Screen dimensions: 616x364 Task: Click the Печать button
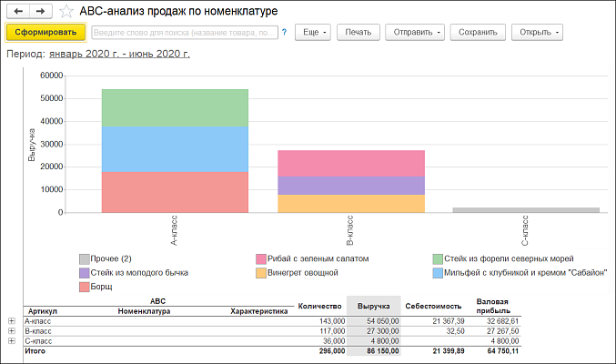358,33
